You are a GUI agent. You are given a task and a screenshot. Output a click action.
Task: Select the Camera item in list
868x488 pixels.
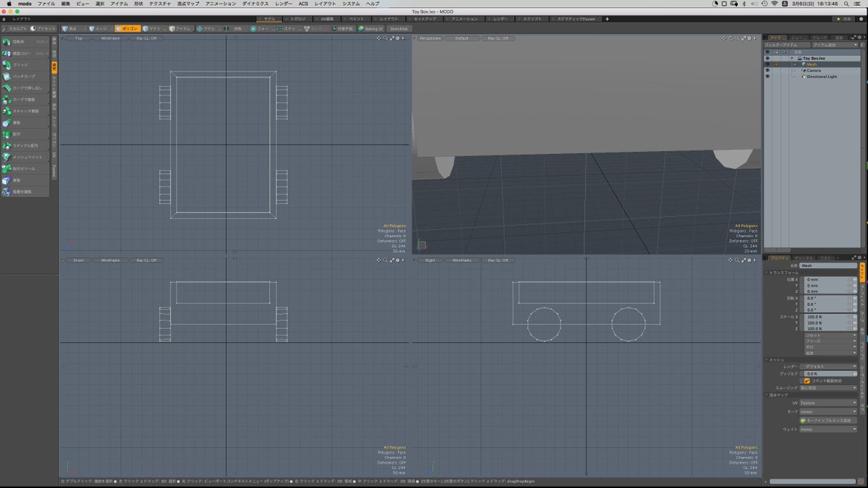point(814,70)
